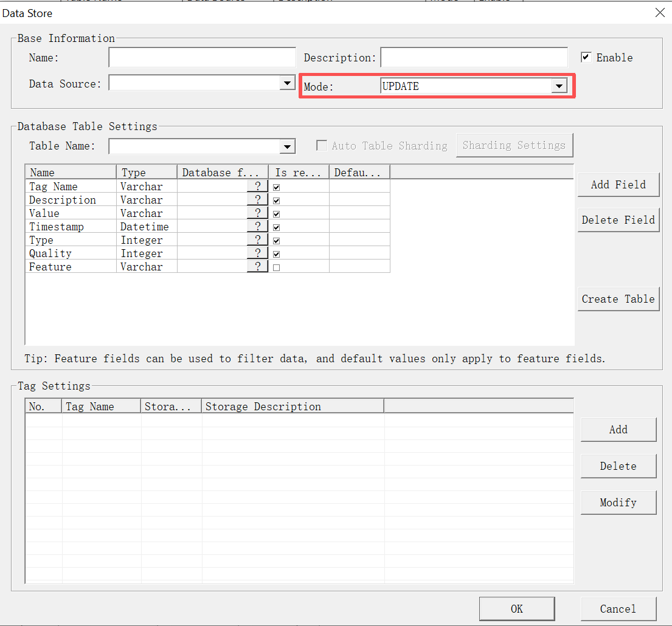Screen dimensions: 672x626
Task: Toggle the Enable checkbox
Action: point(586,57)
